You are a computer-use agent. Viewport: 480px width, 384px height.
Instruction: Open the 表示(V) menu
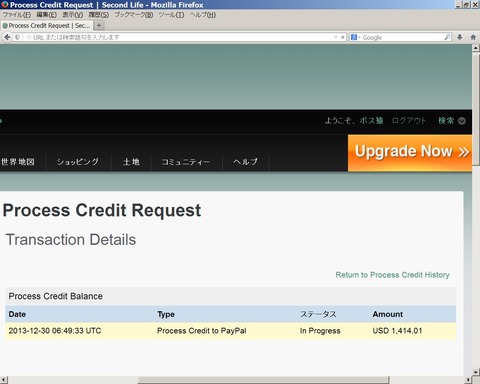pyautogui.click(x=73, y=15)
